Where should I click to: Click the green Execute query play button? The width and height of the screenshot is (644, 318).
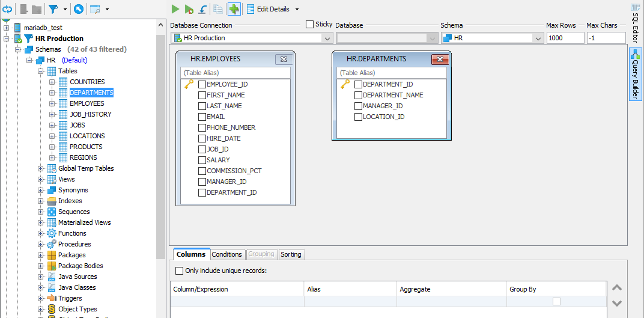point(175,9)
